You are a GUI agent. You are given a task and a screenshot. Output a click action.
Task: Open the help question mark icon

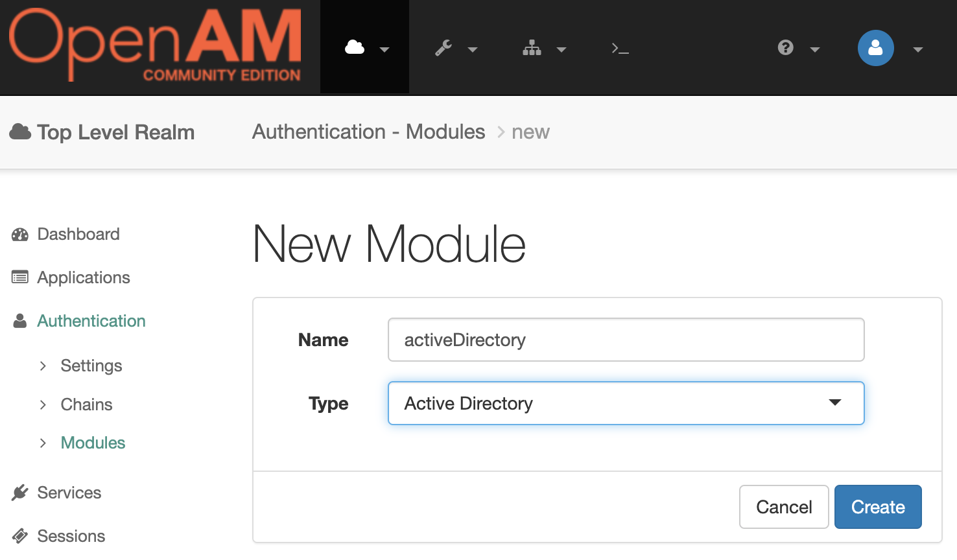786,47
